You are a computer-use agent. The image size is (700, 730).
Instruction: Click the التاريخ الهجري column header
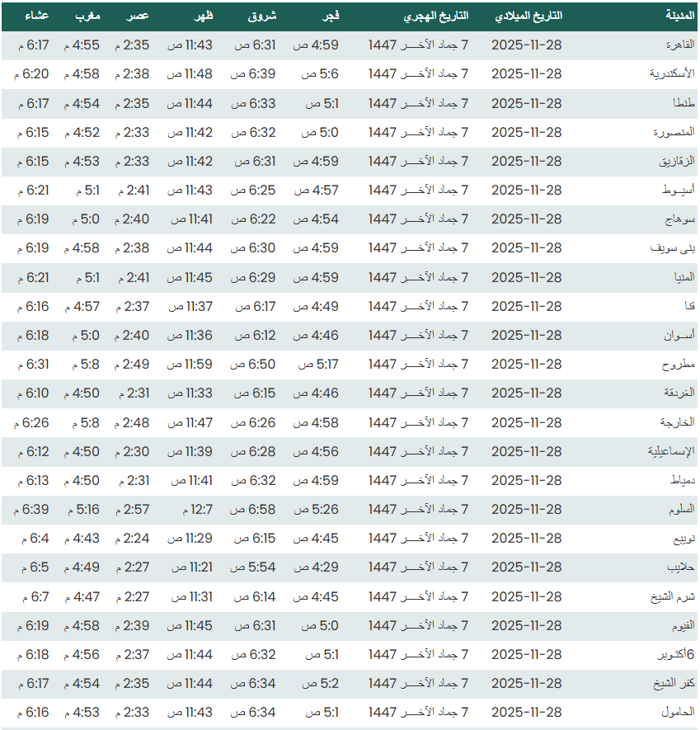click(436, 16)
